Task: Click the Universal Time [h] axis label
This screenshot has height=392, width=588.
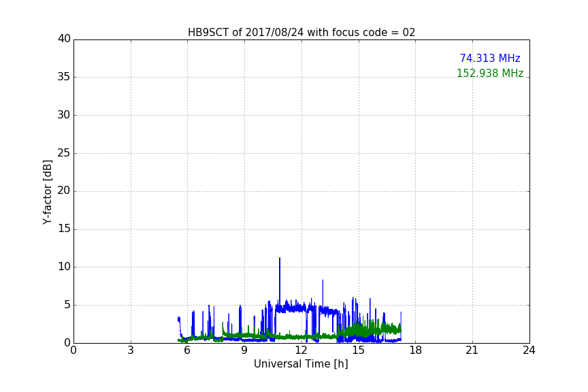Action: click(301, 364)
